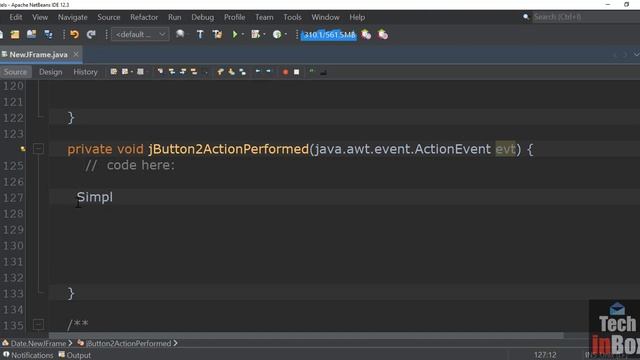Click the Clean and Build Project icon

point(217,35)
